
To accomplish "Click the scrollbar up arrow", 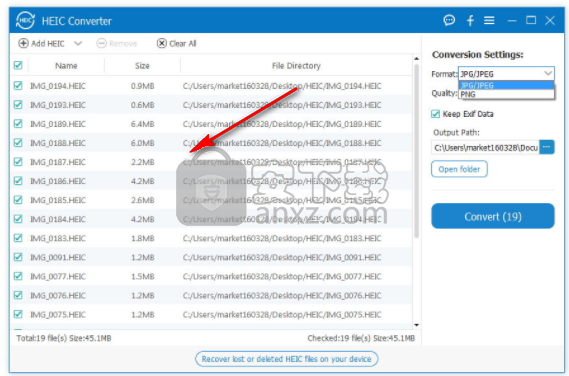I will coord(417,58).
